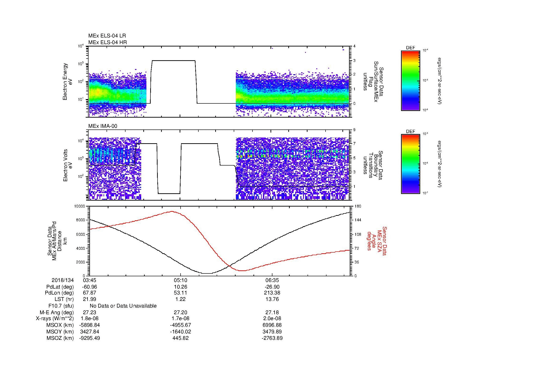This screenshot has height=392, width=555.
Task: Click the 'MSOZ (km)' row label
Action: pos(60,338)
